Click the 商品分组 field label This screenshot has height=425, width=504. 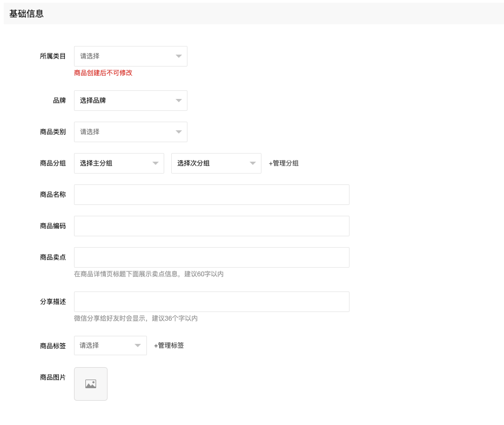click(53, 163)
